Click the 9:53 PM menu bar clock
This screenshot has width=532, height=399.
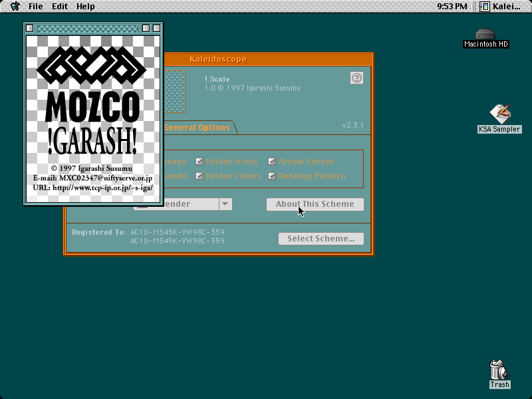(x=452, y=7)
